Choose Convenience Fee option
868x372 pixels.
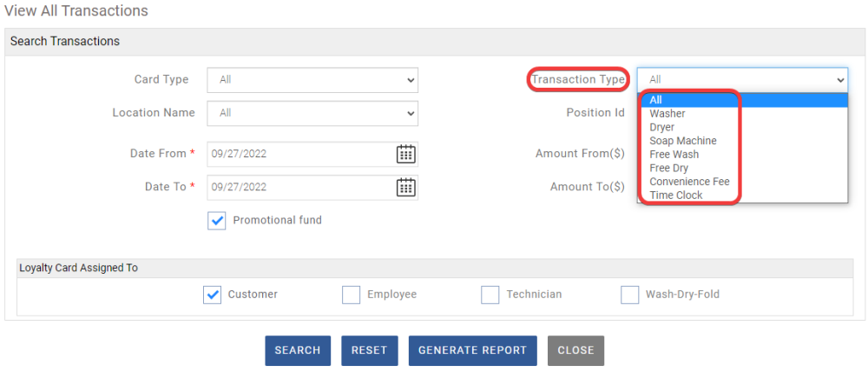click(x=689, y=182)
